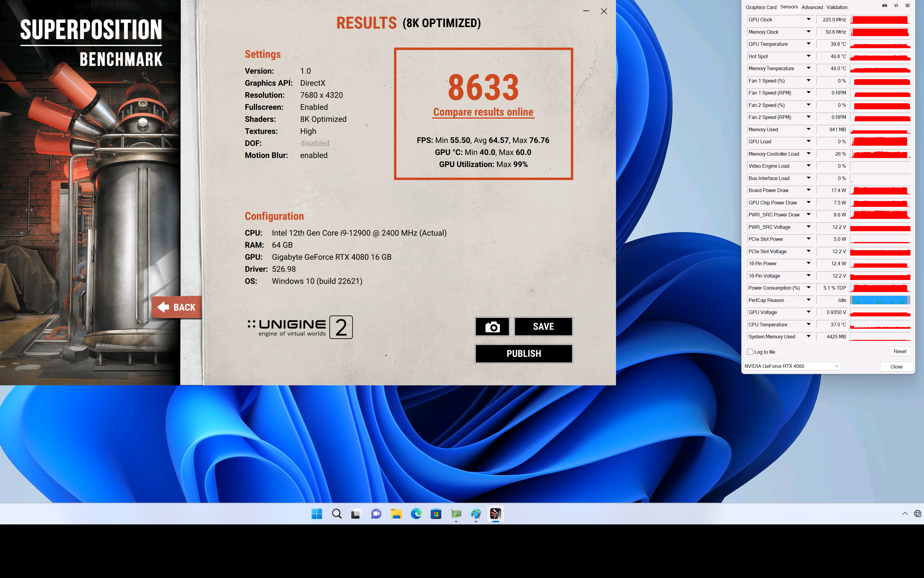Minimize the Superposition results window
This screenshot has height=578, width=924.
(586, 11)
